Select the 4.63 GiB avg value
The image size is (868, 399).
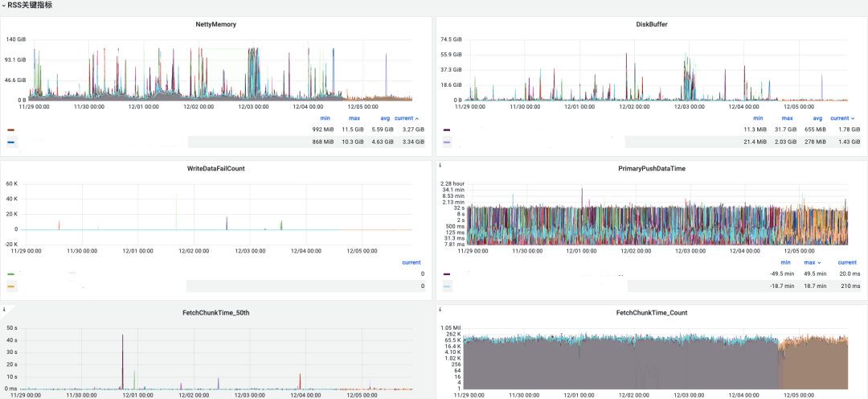[x=383, y=142]
